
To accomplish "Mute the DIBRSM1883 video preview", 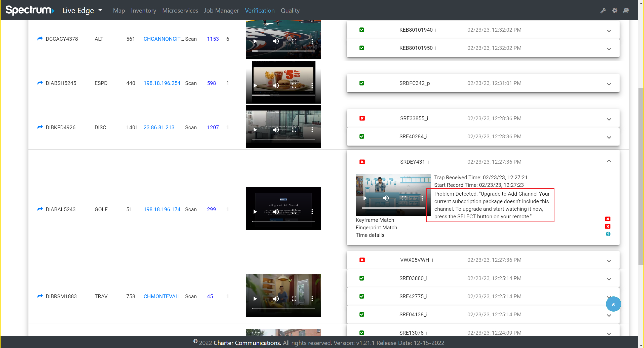I will (x=276, y=298).
